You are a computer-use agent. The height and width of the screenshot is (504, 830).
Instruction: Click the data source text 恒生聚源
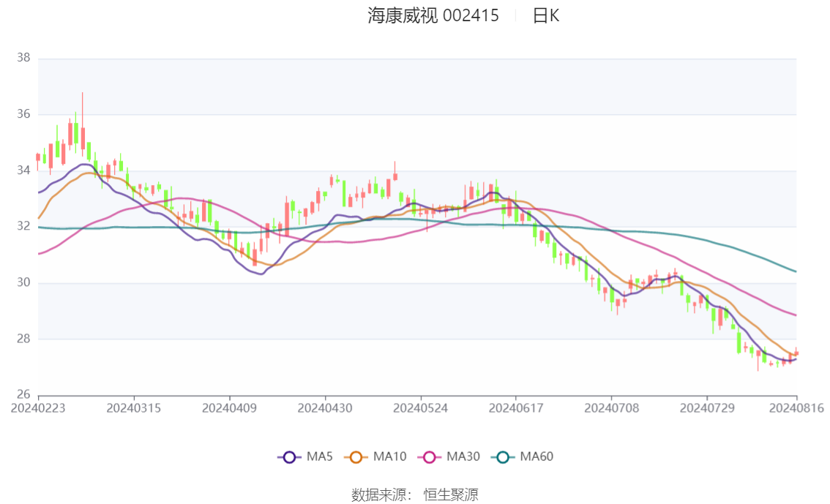(451, 495)
